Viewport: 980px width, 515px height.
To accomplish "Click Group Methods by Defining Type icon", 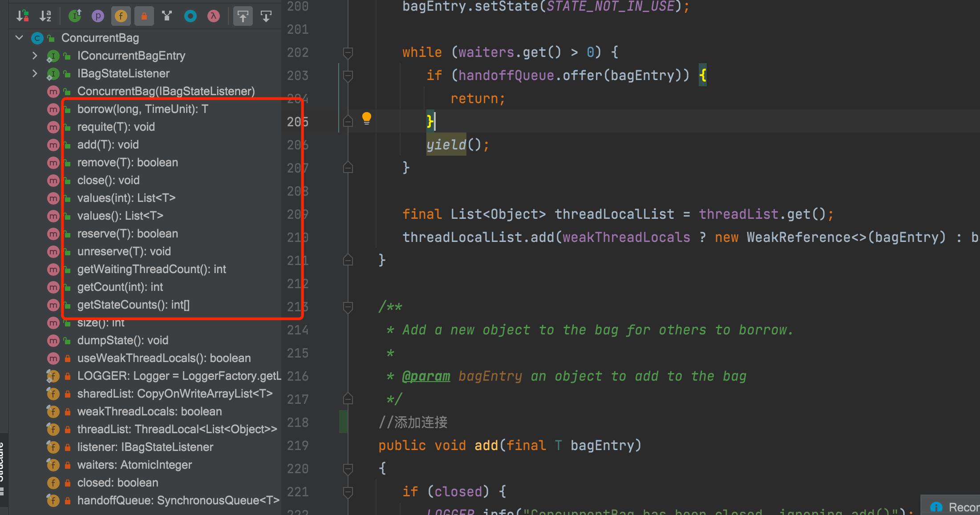I will click(x=167, y=16).
